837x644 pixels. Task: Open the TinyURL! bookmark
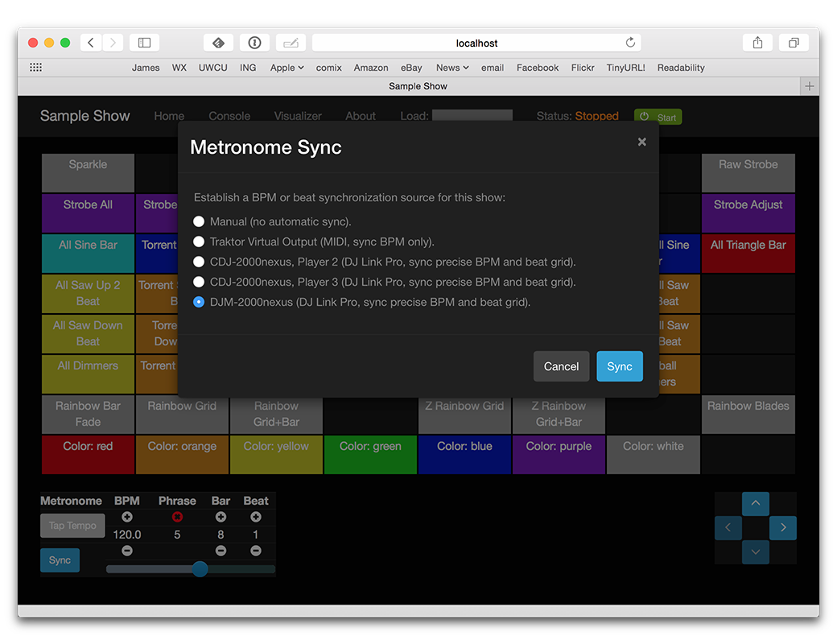tap(625, 68)
